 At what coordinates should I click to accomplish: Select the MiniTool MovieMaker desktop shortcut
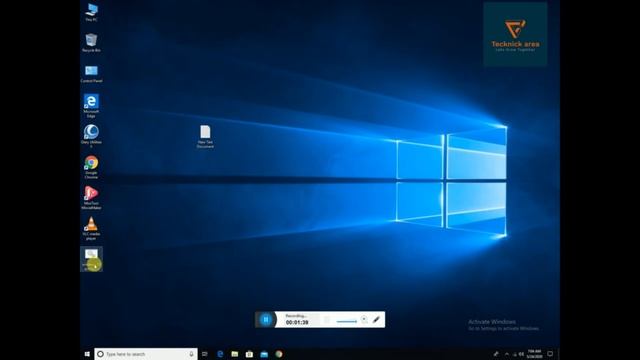click(91, 198)
